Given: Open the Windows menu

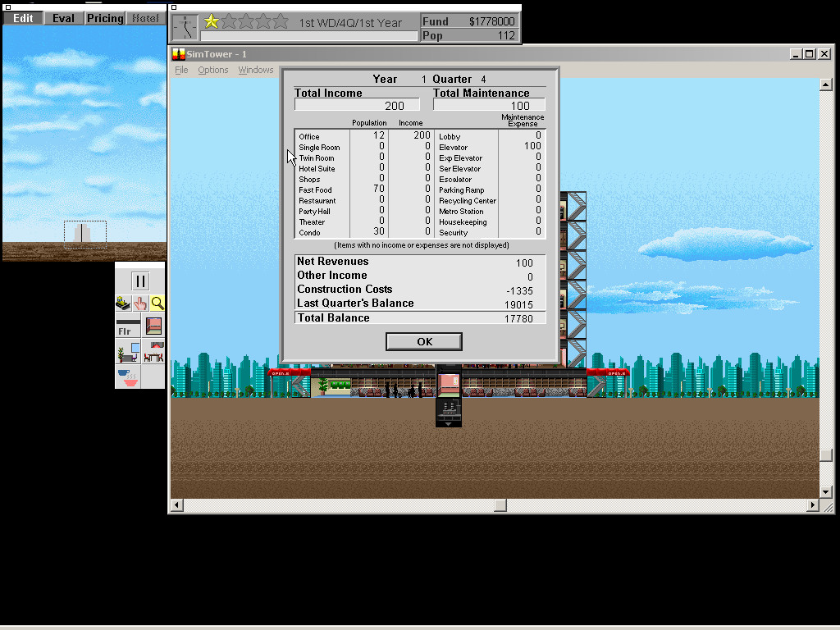Looking at the screenshot, I should click(256, 71).
